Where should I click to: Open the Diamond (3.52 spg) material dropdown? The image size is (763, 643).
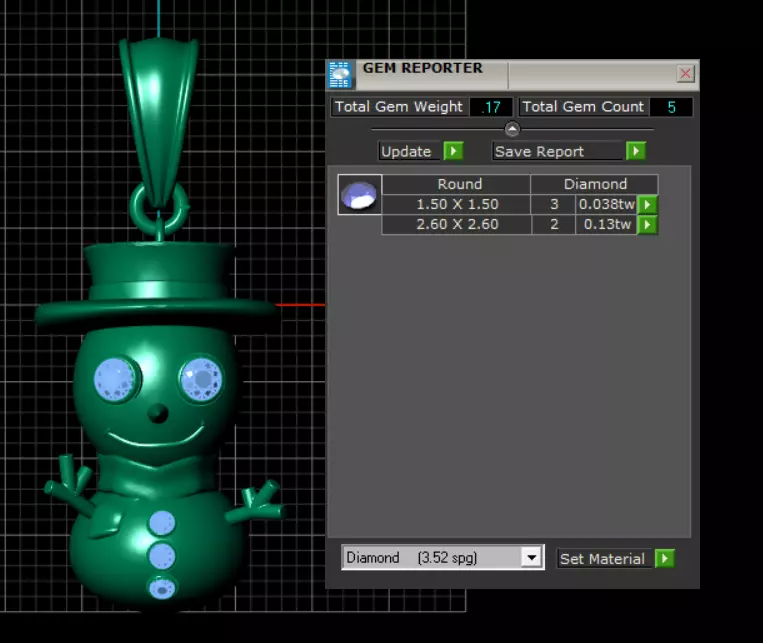(x=442, y=557)
